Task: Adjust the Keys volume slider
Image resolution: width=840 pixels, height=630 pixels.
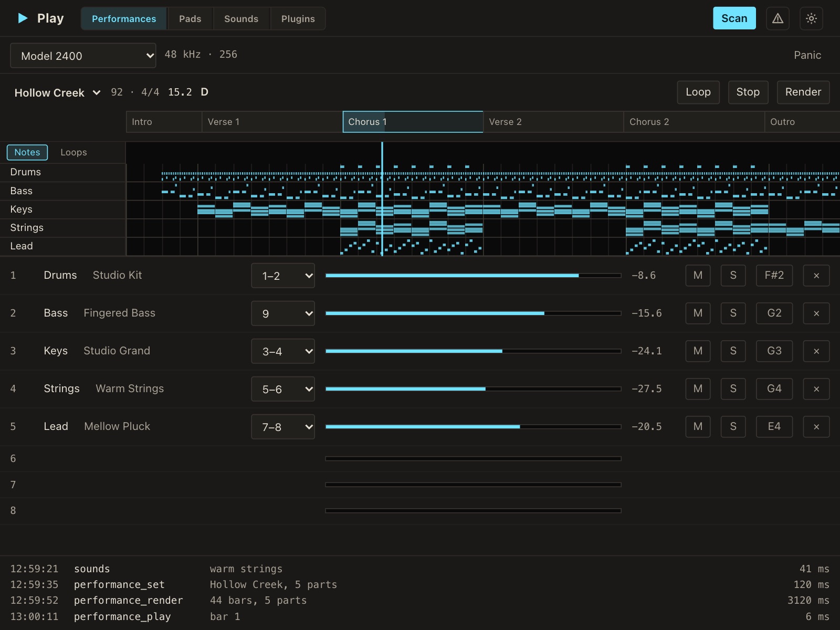Action: coord(473,351)
